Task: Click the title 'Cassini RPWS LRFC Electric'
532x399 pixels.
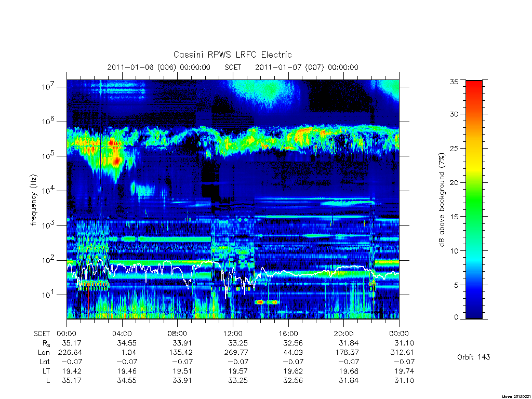Action: coord(232,55)
